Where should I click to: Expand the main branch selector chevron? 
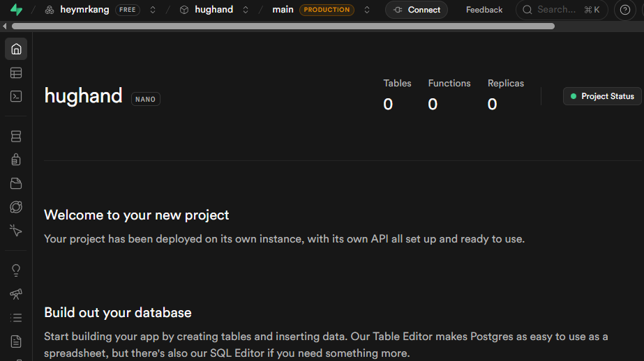pyautogui.click(x=367, y=10)
